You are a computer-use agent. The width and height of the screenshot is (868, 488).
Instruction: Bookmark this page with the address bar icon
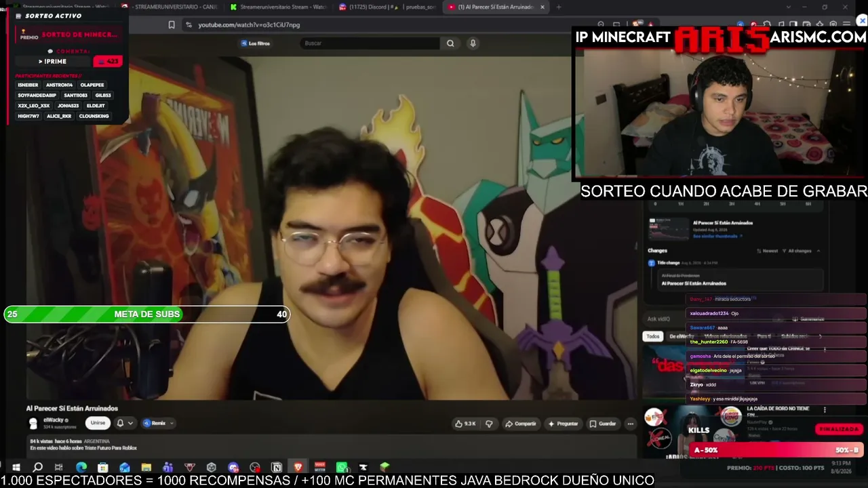tap(172, 25)
